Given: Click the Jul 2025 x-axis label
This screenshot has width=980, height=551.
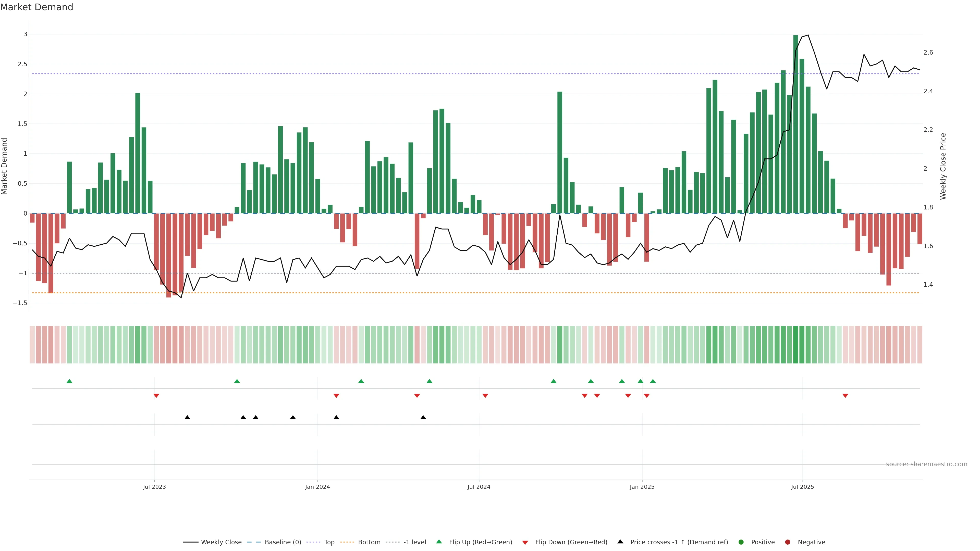Looking at the screenshot, I should coord(802,487).
